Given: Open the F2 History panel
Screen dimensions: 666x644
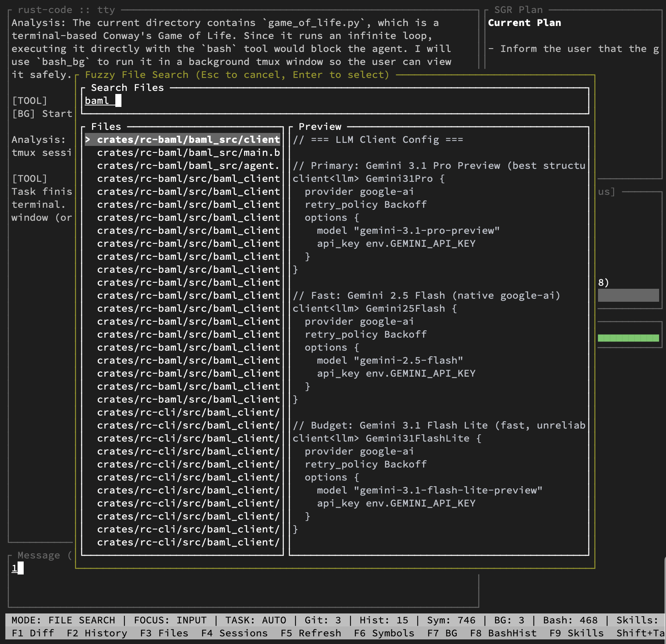Looking at the screenshot, I should pos(97,633).
